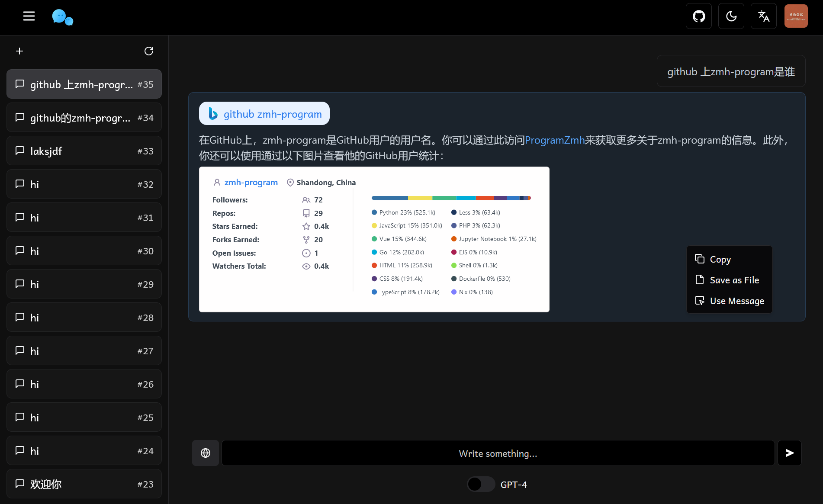Choose Save as File from the menu

tap(730, 280)
